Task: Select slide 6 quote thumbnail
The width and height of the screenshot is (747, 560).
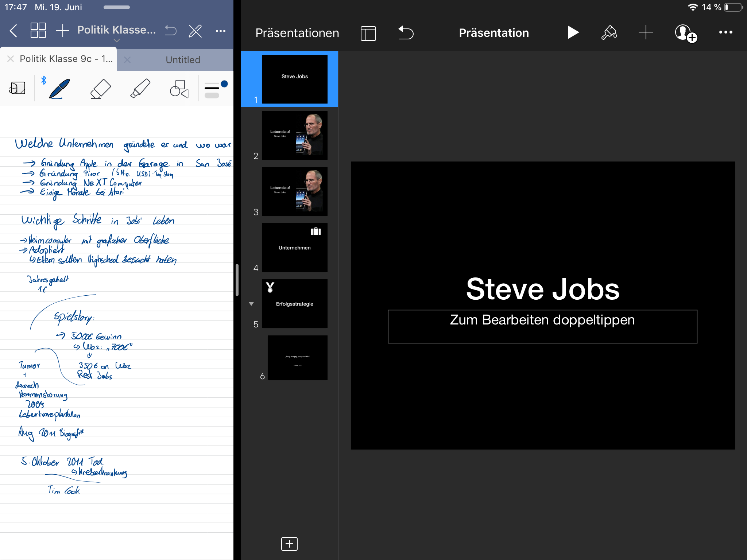Action: pos(297,358)
